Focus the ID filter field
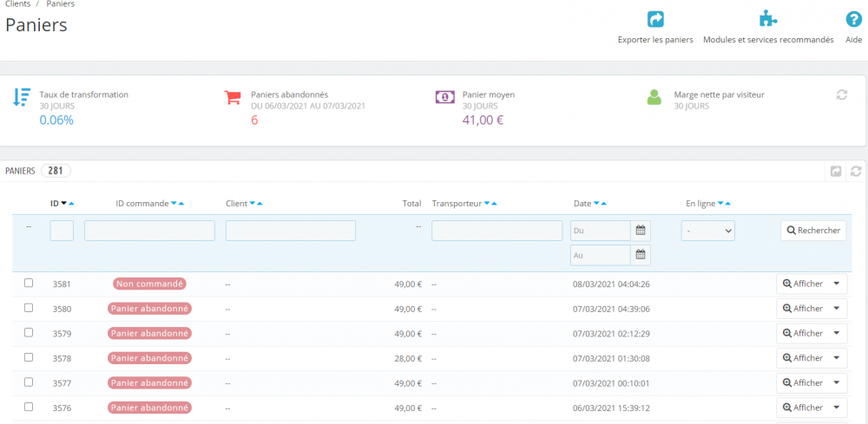The image size is (868, 424). (62, 231)
